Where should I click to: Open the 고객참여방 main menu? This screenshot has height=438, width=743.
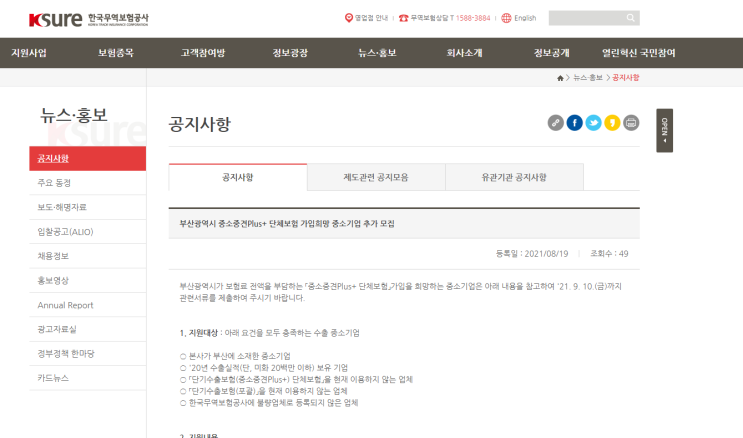point(203,53)
